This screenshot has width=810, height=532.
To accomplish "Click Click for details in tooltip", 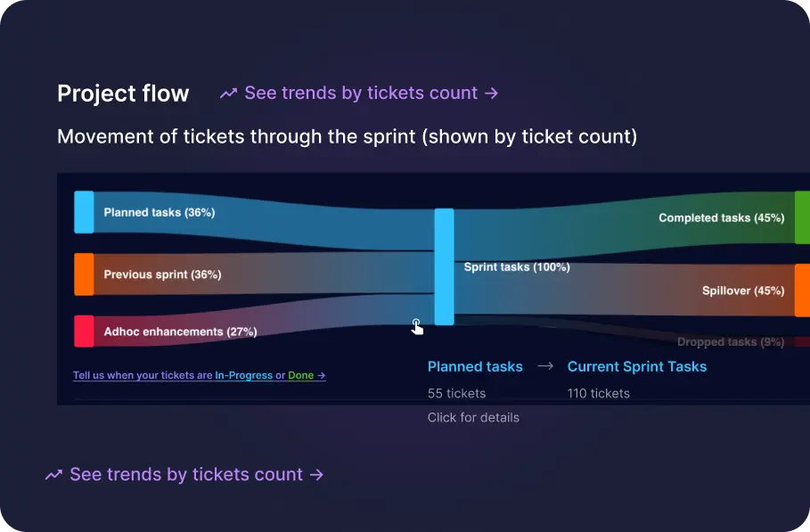I will click(473, 417).
